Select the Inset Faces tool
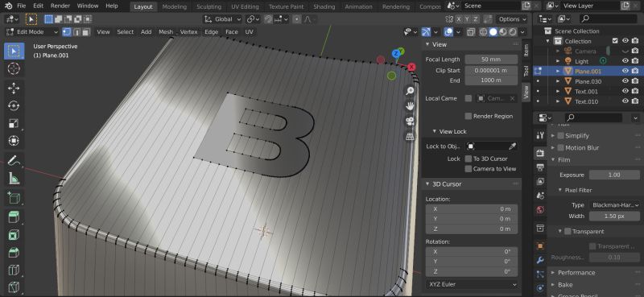Image resolution: width=644 pixels, height=297 pixels. pyautogui.click(x=14, y=234)
